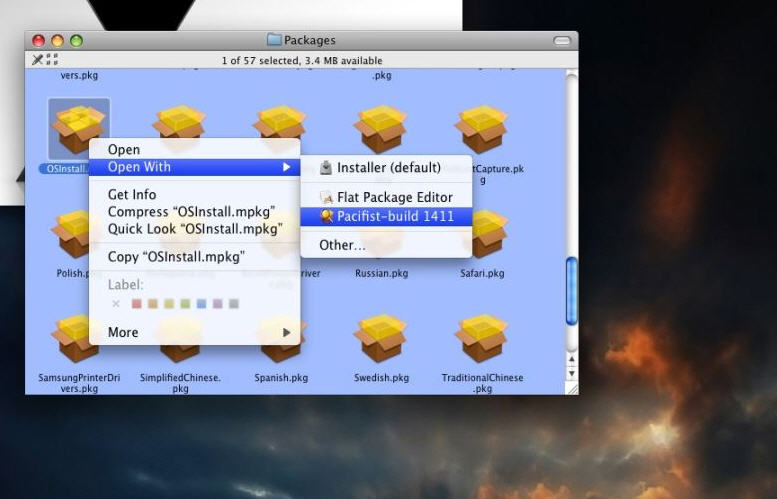The width and height of the screenshot is (777, 499).
Task: Apply the gray label color
Action: tap(234, 303)
